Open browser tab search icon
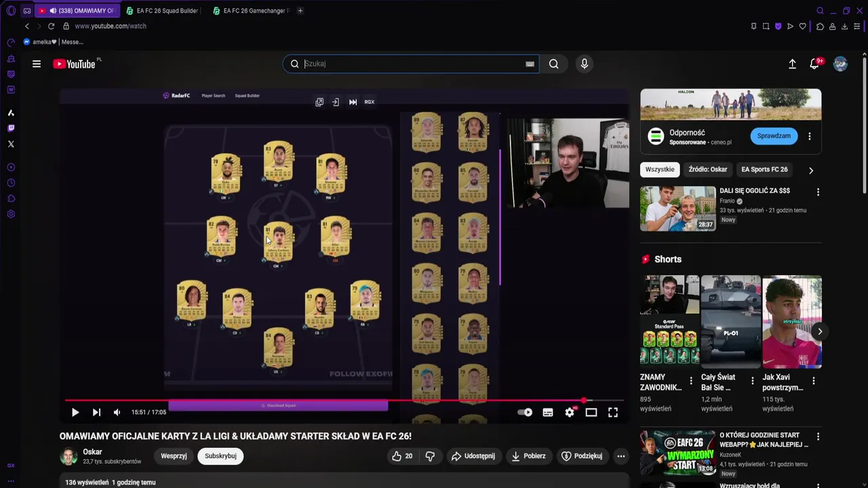This screenshot has width=868, height=488. pyautogui.click(x=820, y=11)
